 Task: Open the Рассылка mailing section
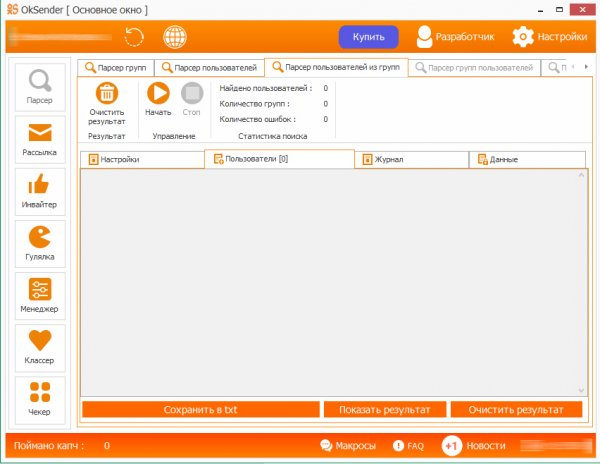point(40,139)
